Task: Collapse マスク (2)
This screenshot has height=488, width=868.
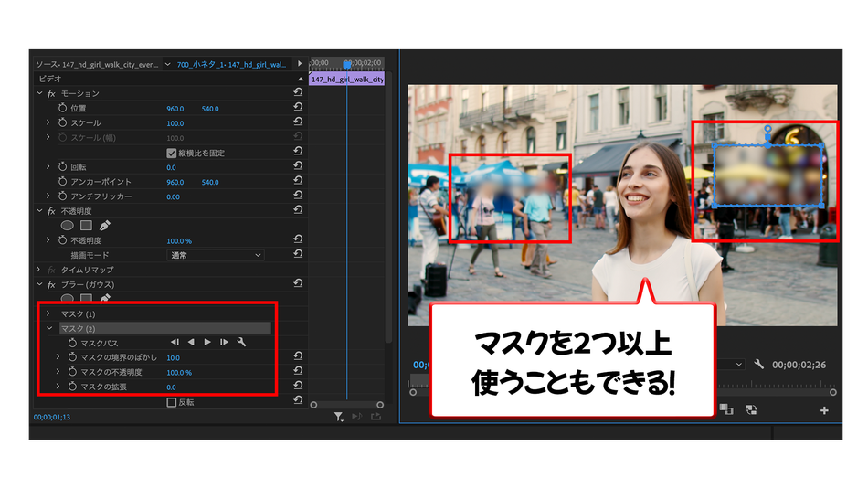Action: coord(49,328)
